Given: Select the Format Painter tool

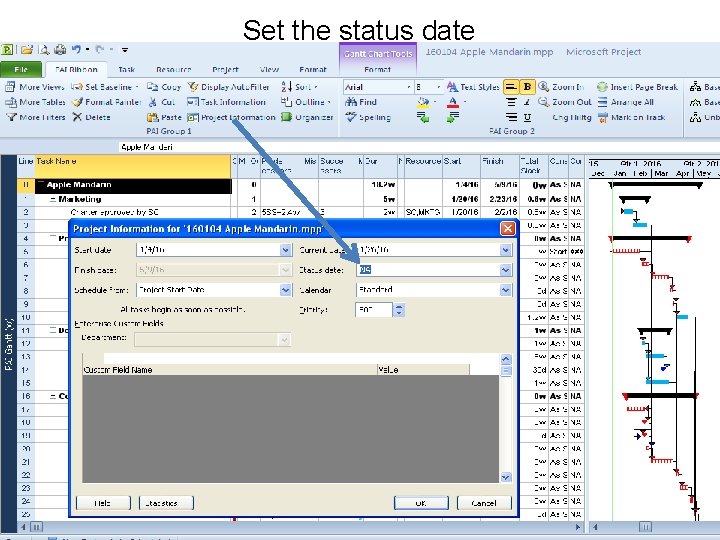Looking at the screenshot, I should pos(107,102).
